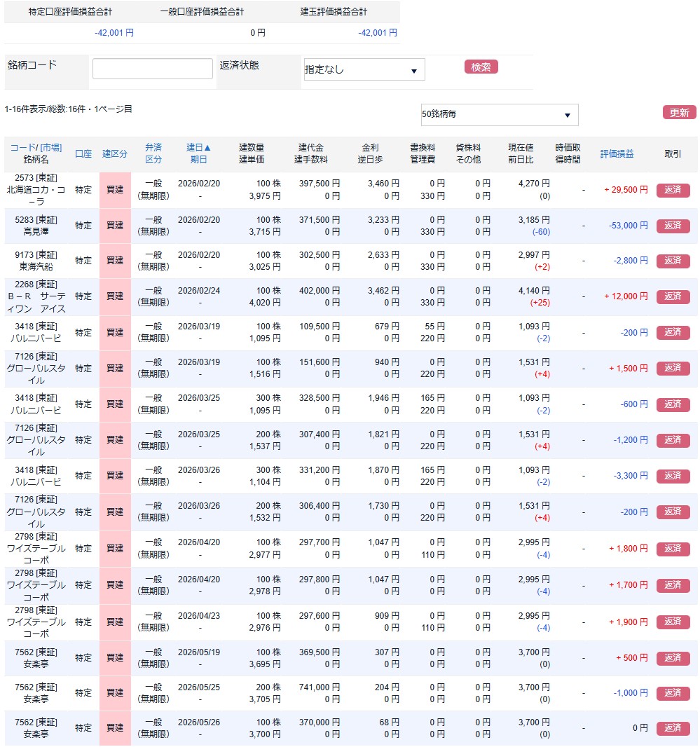This screenshot has height=747, width=700.
Task: Sort by 期日 column header
Action: click(198, 160)
